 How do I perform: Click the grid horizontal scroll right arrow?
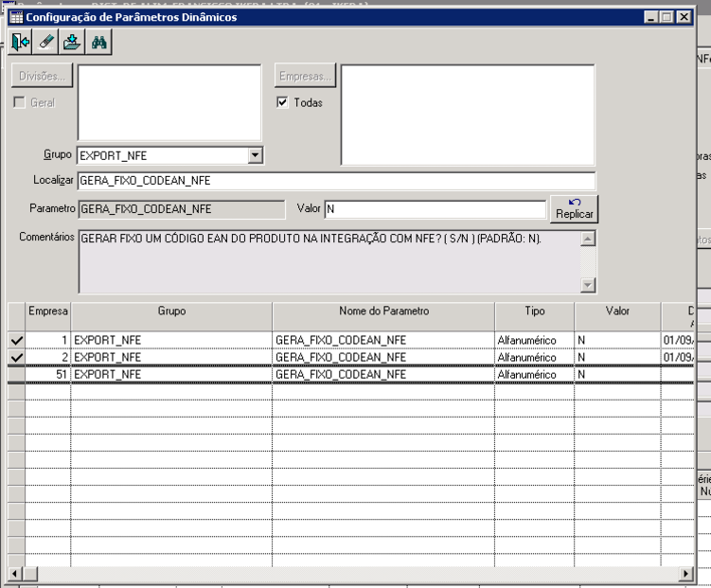[686, 574]
